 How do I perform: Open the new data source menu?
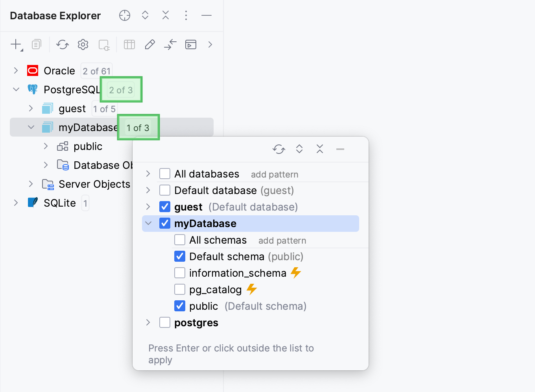click(15, 44)
